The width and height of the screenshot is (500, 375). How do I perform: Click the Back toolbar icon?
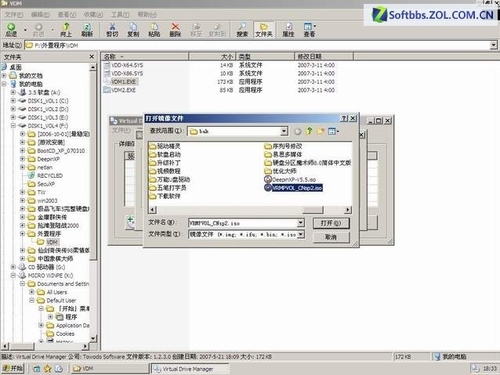point(11,29)
